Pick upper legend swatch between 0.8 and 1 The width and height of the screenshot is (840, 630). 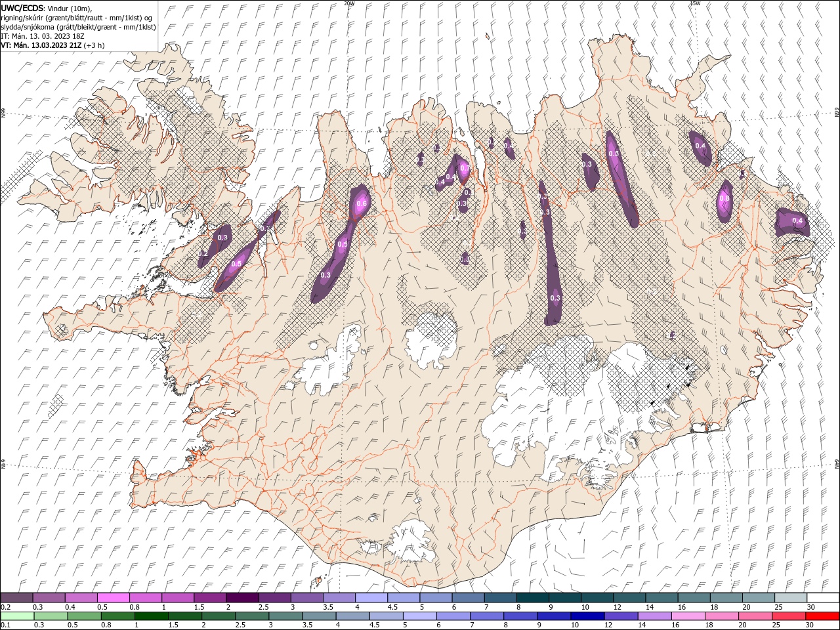(146, 598)
